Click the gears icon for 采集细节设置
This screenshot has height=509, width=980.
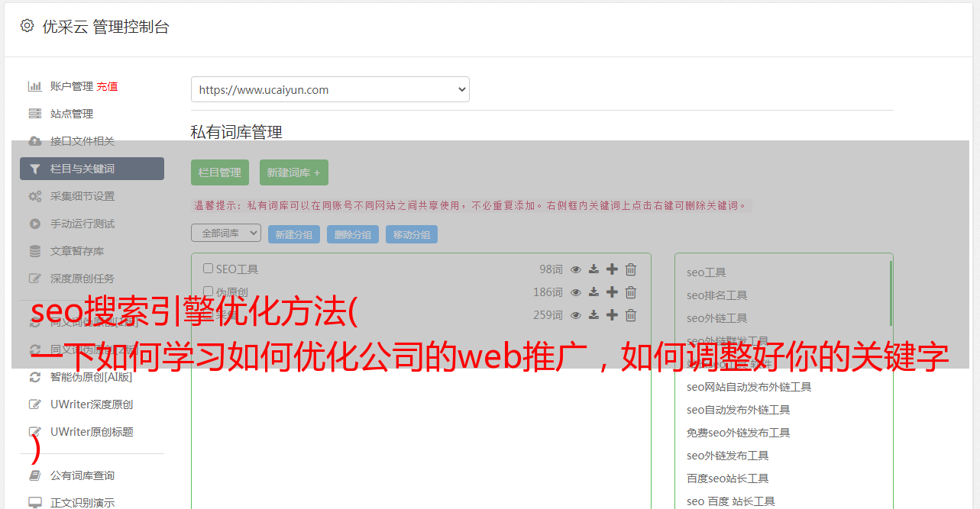[34, 196]
